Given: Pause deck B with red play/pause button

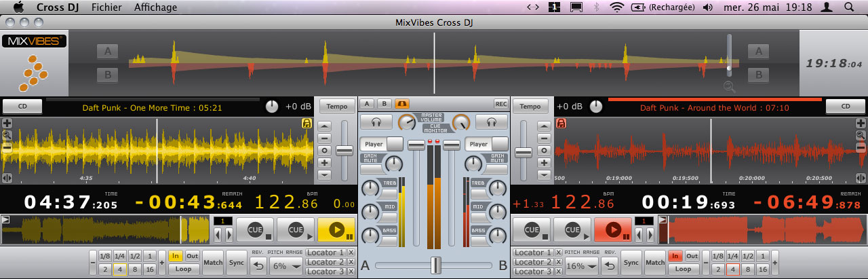Looking at the screenshot, I should point(613,229).
